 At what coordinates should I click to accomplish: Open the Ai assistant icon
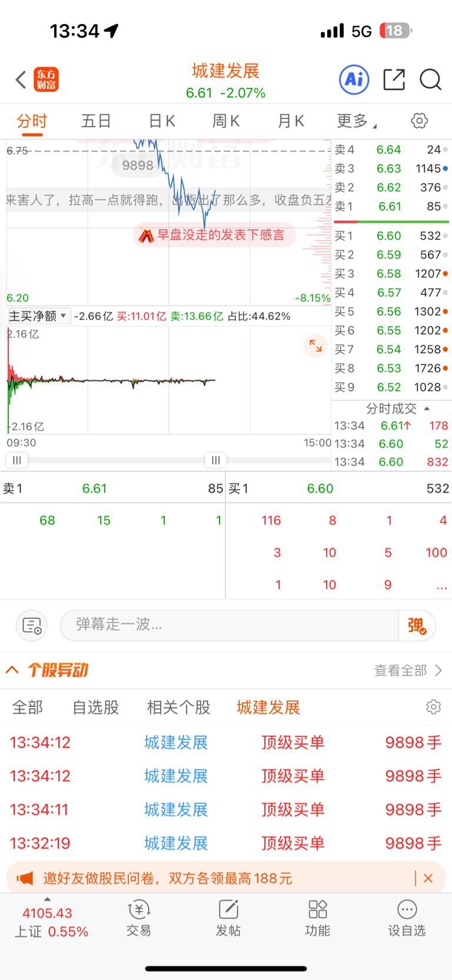pos(354,79)
